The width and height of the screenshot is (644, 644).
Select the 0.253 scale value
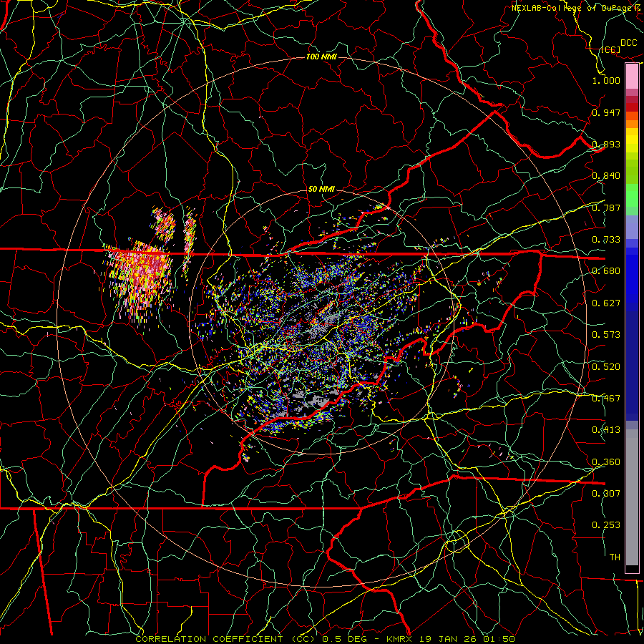click(x=606, y=525)
